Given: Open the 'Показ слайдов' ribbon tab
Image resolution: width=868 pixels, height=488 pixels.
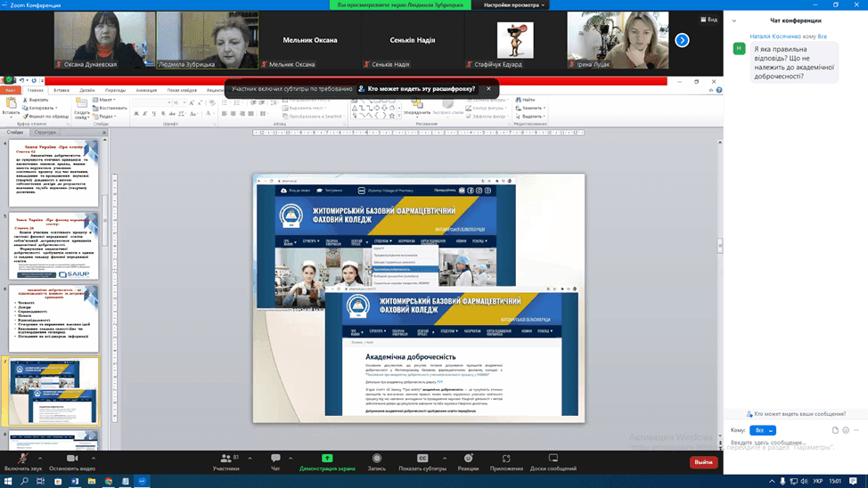Looking at the screenshot, I should (182, 90).
